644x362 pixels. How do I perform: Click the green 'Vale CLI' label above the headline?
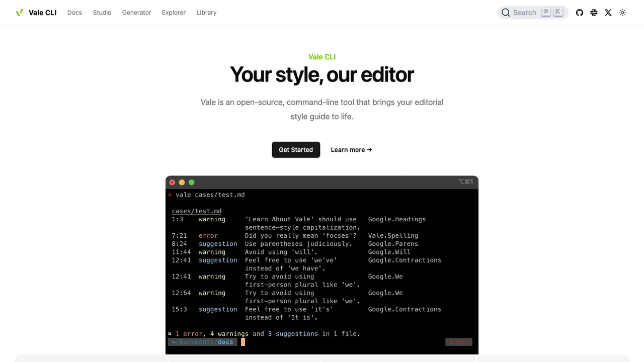(x=322, y=57)
